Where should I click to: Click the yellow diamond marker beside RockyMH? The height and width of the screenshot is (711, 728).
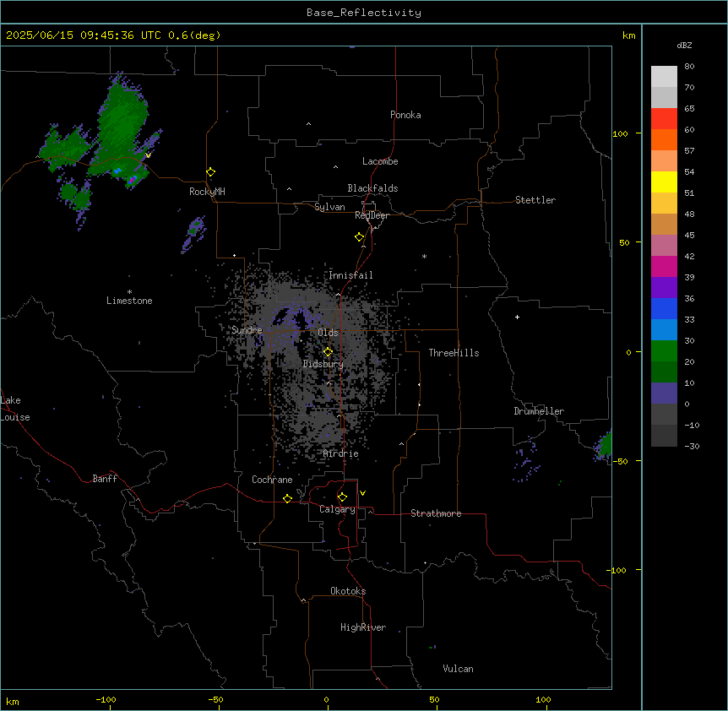point(211,172)
